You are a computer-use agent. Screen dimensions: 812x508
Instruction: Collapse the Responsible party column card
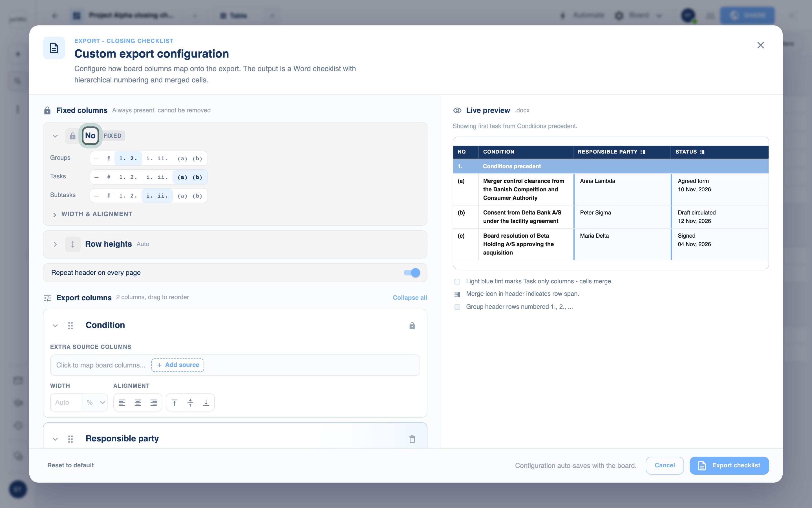pyautogui.click(x=55, y=439)
